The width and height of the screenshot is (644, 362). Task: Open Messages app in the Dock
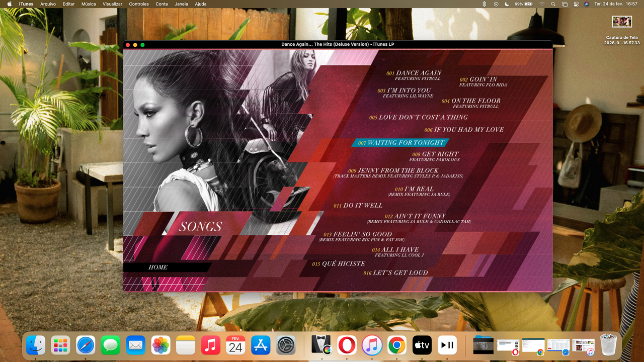[x=111, y=345]
